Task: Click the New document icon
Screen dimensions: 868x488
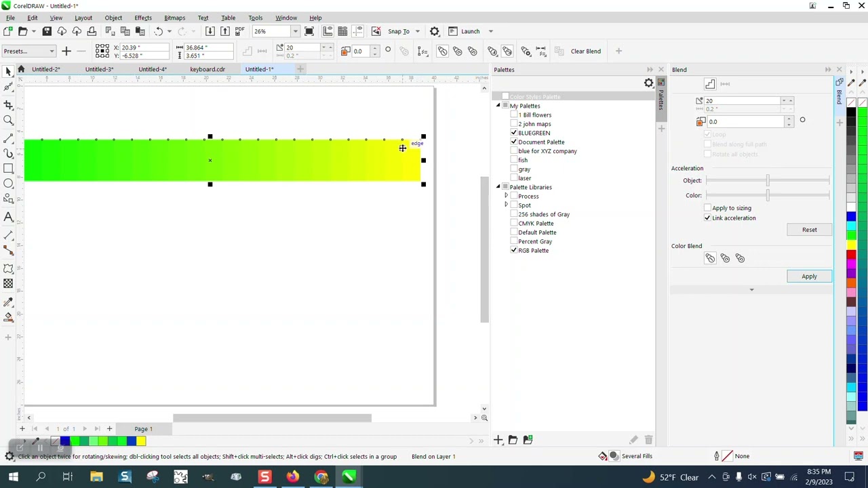Action: pyautogui.click(x=7, y=31)
